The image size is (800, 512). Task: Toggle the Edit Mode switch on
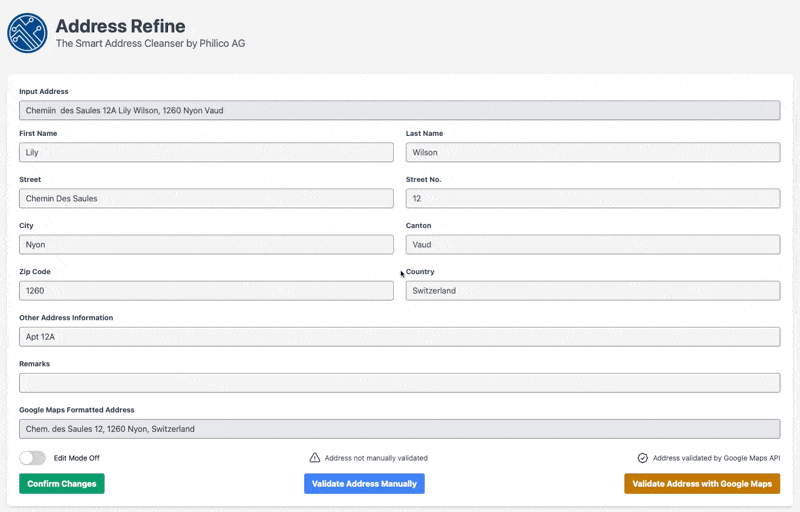click(33, 458)
